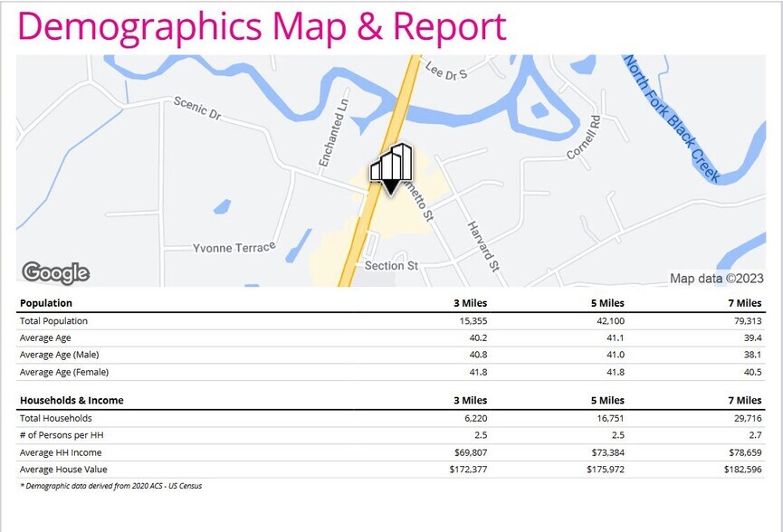Image resolution: width=783 pixels, height=532 pixels.
Task: Click the Lee Dr S street label
Action: [446, 71]
